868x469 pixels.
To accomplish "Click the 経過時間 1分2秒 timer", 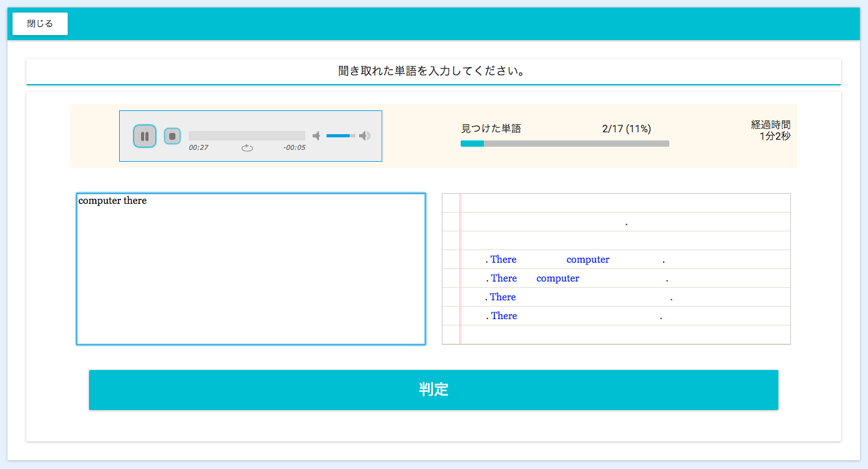I will pos(771,130).
